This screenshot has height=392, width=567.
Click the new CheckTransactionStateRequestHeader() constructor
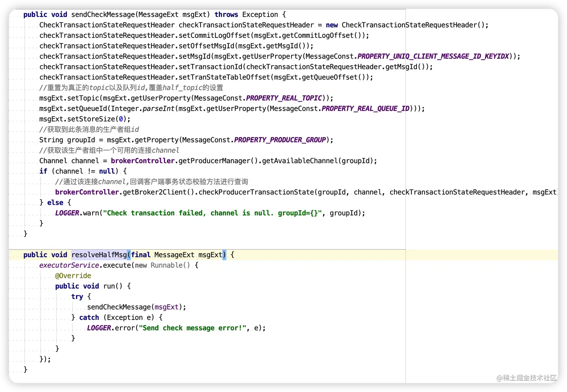click(x=407, y=25)
